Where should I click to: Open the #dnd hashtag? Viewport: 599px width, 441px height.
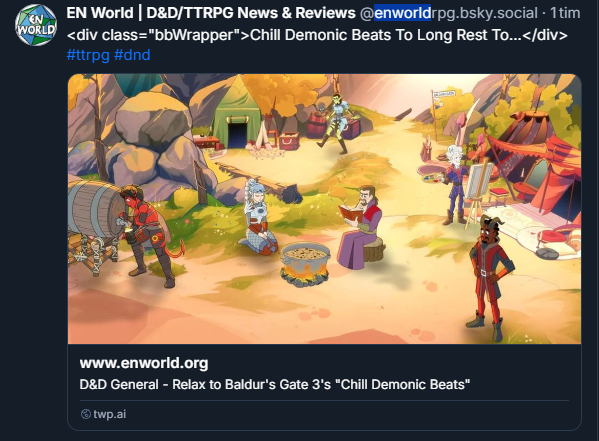pyautogui.click(x=132, y=55)
